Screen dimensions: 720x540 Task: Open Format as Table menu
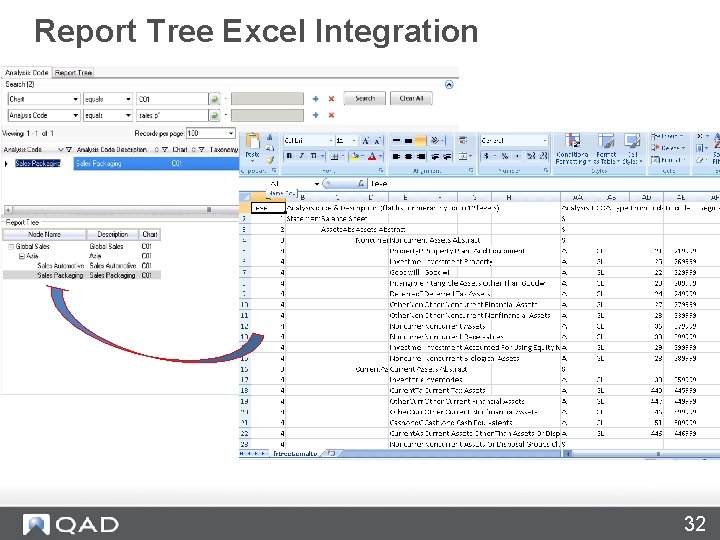click(x=606, y=149)
